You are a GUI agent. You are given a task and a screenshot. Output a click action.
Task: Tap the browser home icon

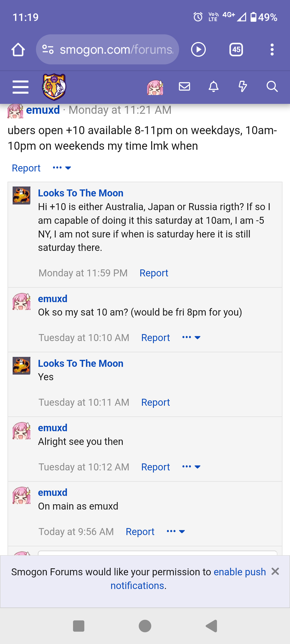[18, 49]
